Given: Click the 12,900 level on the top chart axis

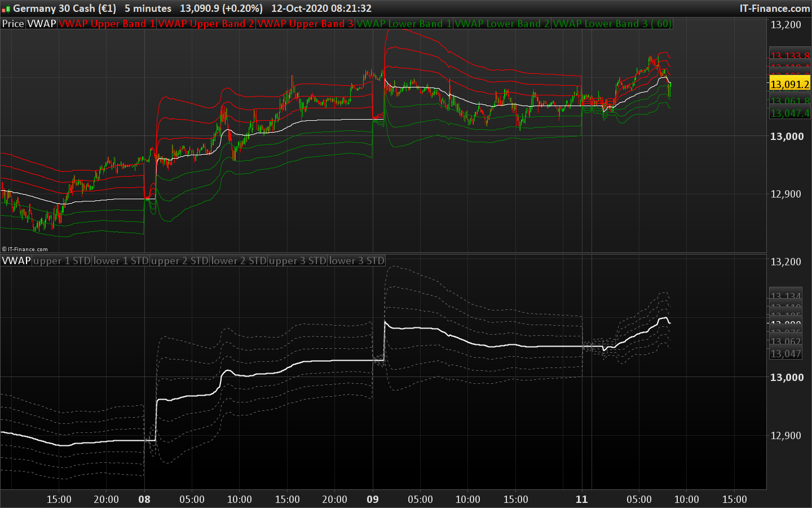Looking at the screenshot, I should pyautogui.click(x=785, y=194).
